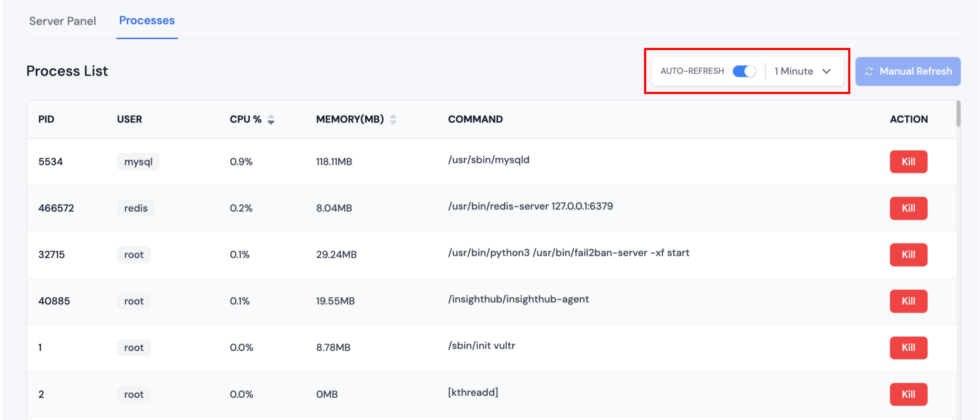The height and width of the screenshot is (420, 980).
Task: Click root badge in PID 40885 row
Action: (x=134, y=301)
